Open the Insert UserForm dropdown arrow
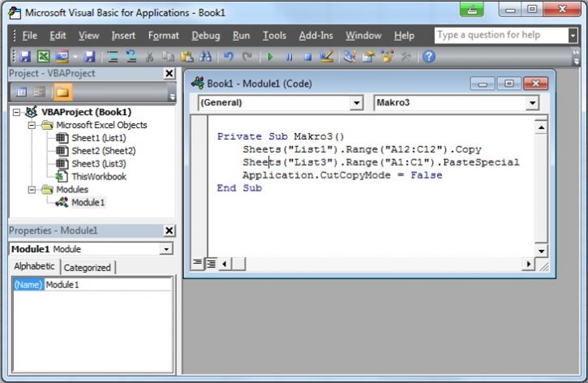This screenshot has width=588, height=383. 75,57
